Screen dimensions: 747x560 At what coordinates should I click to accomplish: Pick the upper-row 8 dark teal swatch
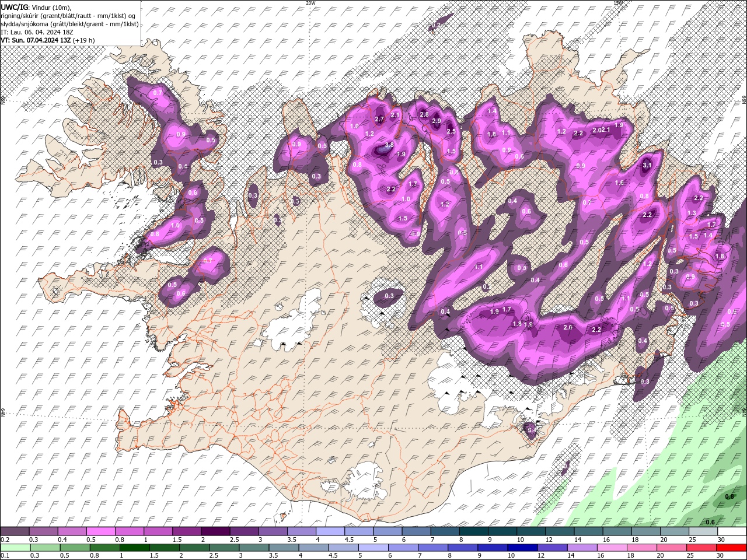(474, 531)
